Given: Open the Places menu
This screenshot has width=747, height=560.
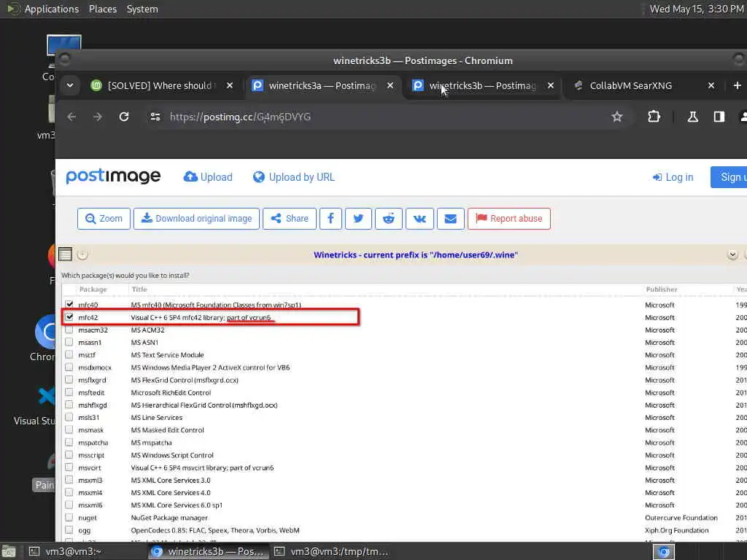Looking at the screenshot, I should (x=102, y=9).
